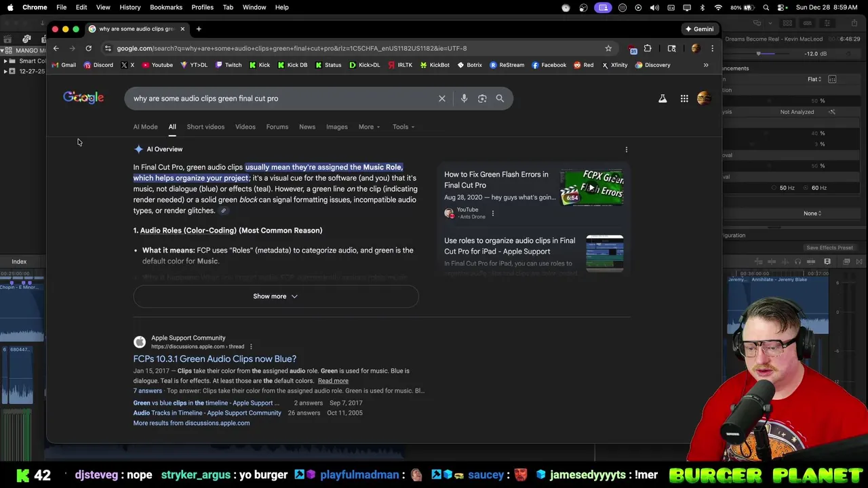This screenshot has height=488, width=868.
Task: Open the Gmail bookmark
Action: [62, 65]
